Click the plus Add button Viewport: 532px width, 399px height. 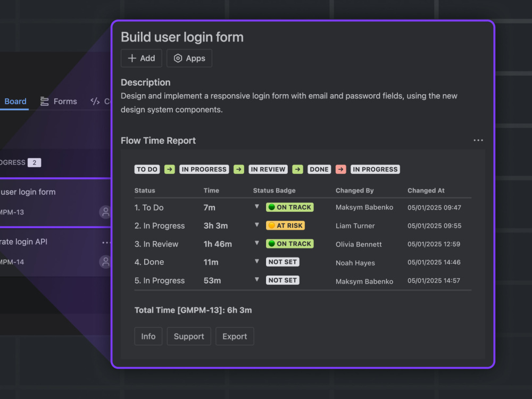pyautogui.click(x=141, y=58)
